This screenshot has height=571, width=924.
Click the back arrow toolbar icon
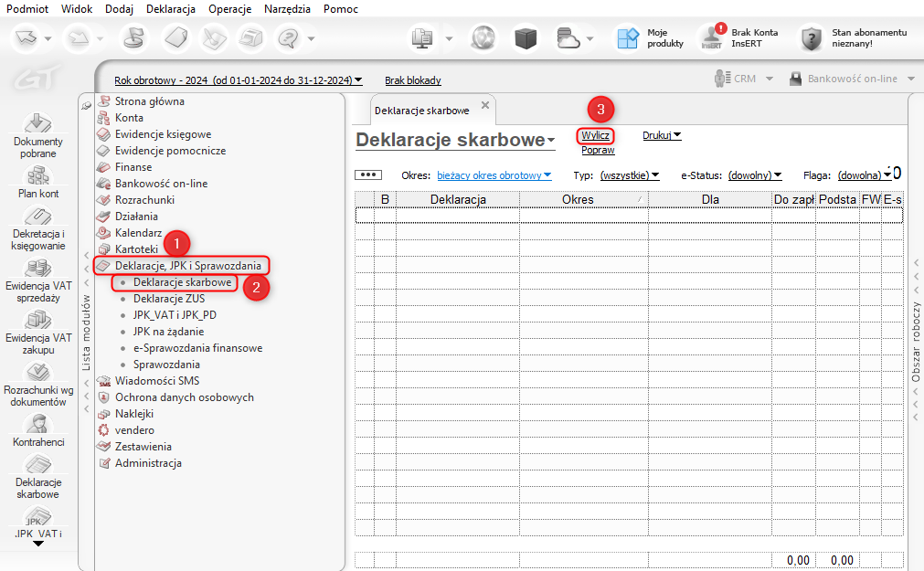click(x=26, y=38)
